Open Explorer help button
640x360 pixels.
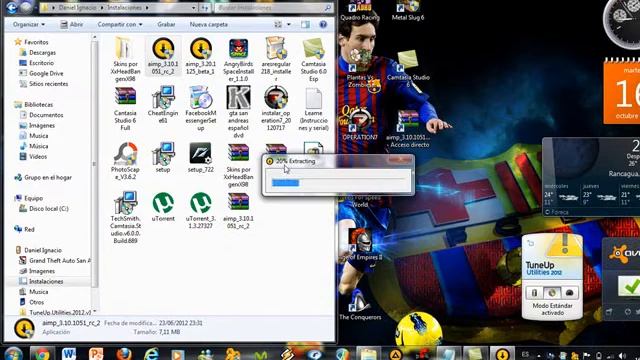coord(323,24)
